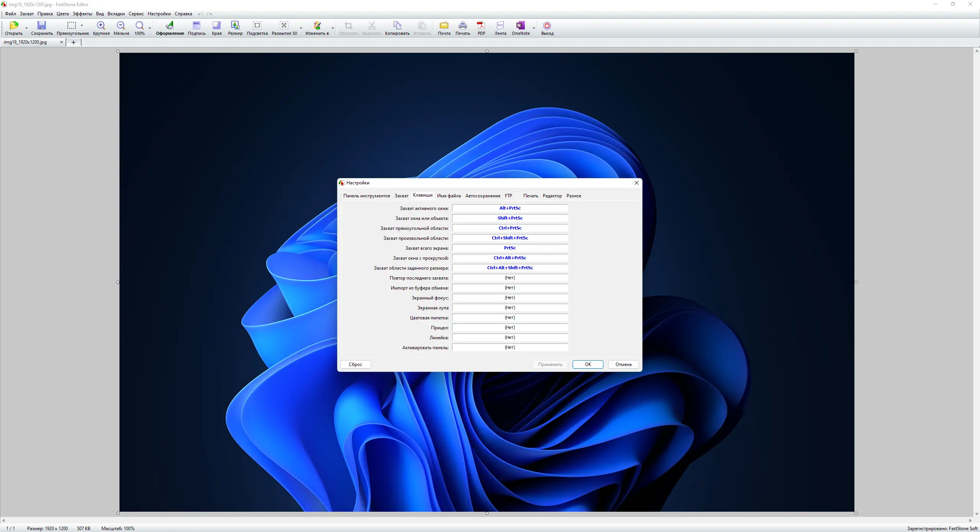Switch to the Автосохранение tab
Screen dimensions: 980x532
482,196
